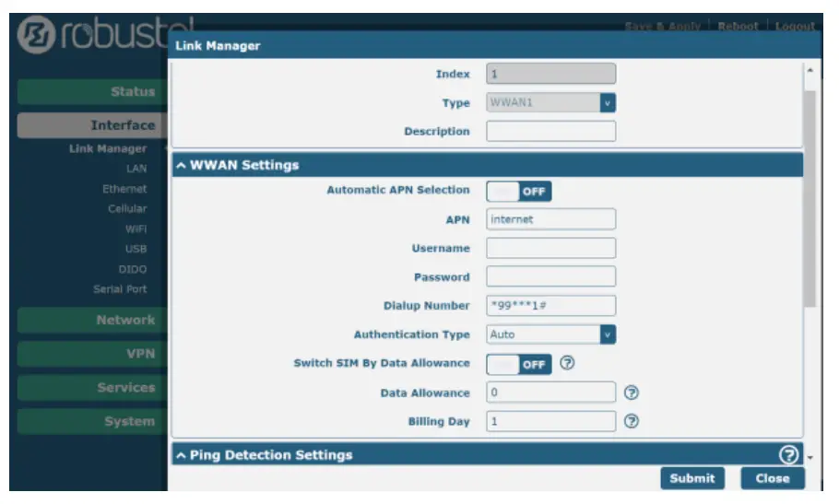The image size is (839, 504).
Task: Select Serial Port in sidebar
Action: (120, 289)
